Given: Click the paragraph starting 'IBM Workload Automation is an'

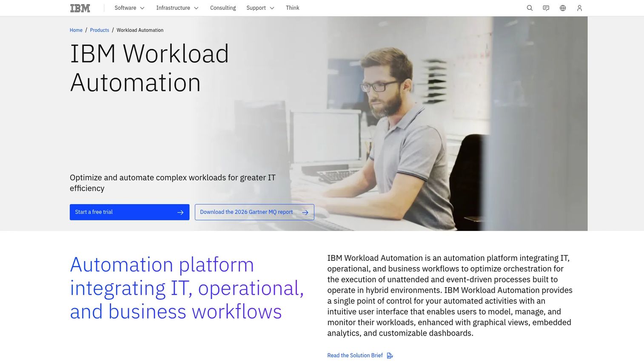Looking at the screenshot, I should pyautogui.click(x=450, y=296).
